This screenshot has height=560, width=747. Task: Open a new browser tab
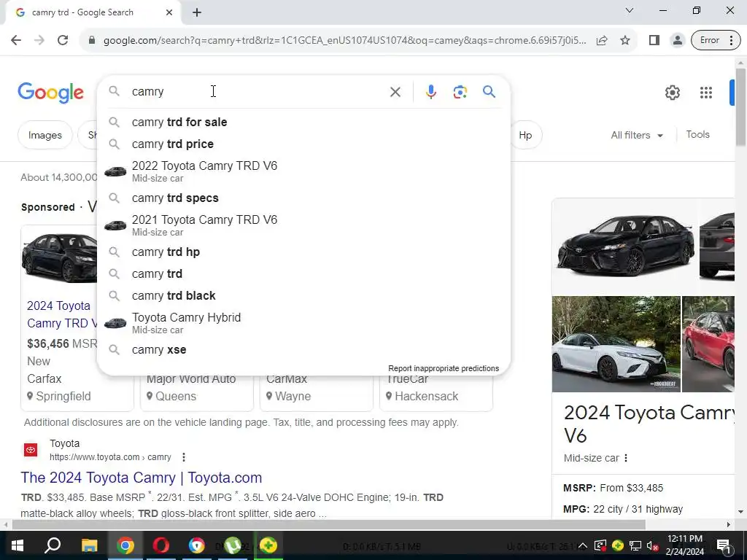pyautogui.click(x=197, y=12)
